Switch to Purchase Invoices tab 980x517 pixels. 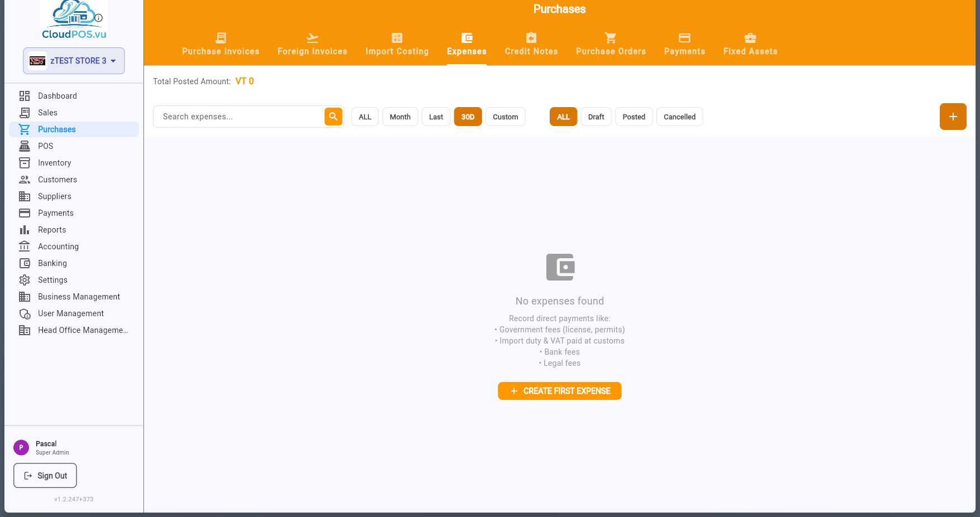221,45
